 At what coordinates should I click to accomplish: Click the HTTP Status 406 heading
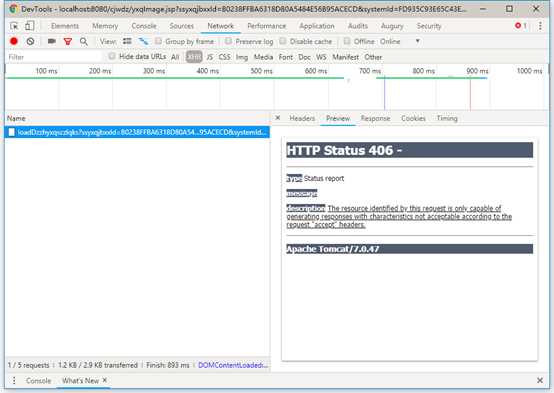pyautogui.click(x=344, y=150)
